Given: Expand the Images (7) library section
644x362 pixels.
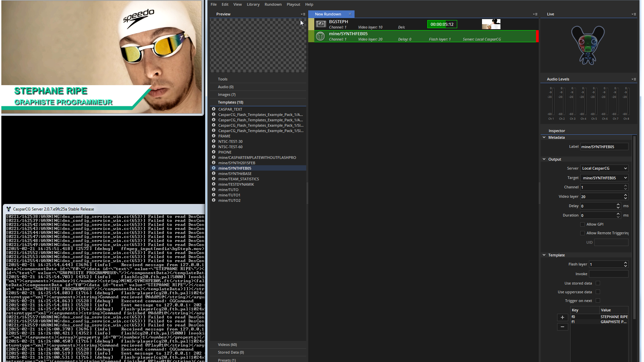Looking at the screenshot, I should click(258, 95).
